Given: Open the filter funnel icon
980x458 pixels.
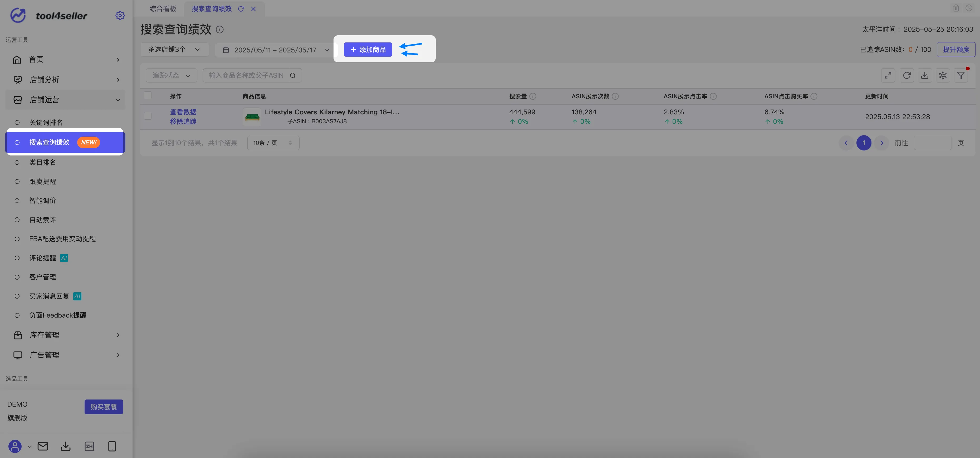Looking at the screenshot, I should tap(961, 75).
